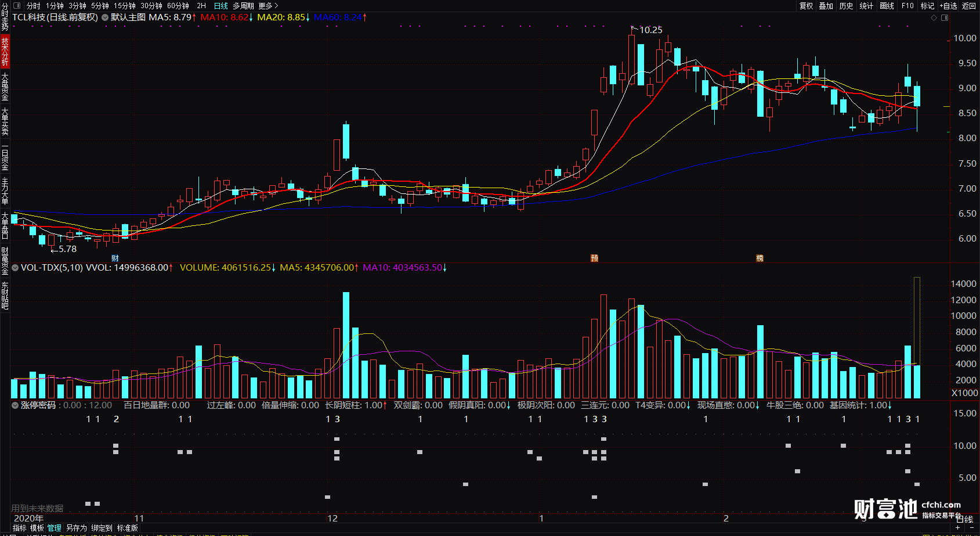Click the 指标 button at the bottom

click(19, 528)
